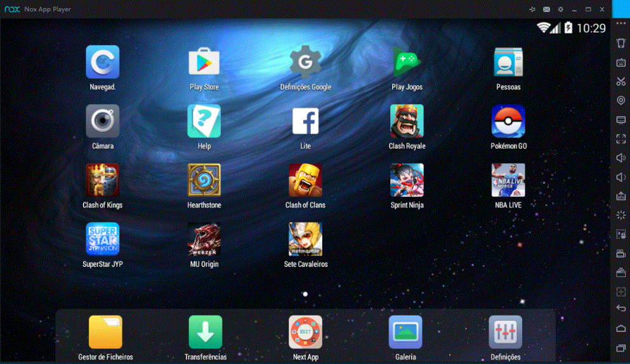
Task: Launch Pokémon GO
Action: click(x=508, y=121)
